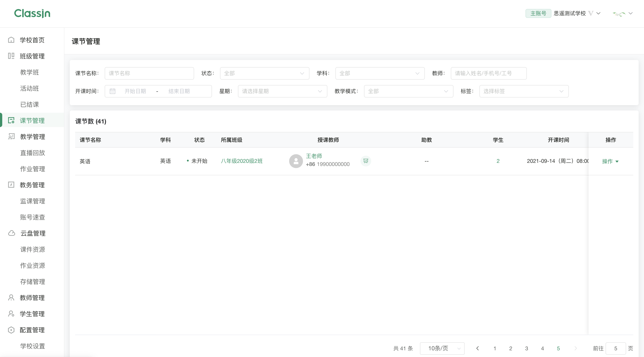
Task: Open 作业资源 submenu item
Action: click(x=32, y=265)
